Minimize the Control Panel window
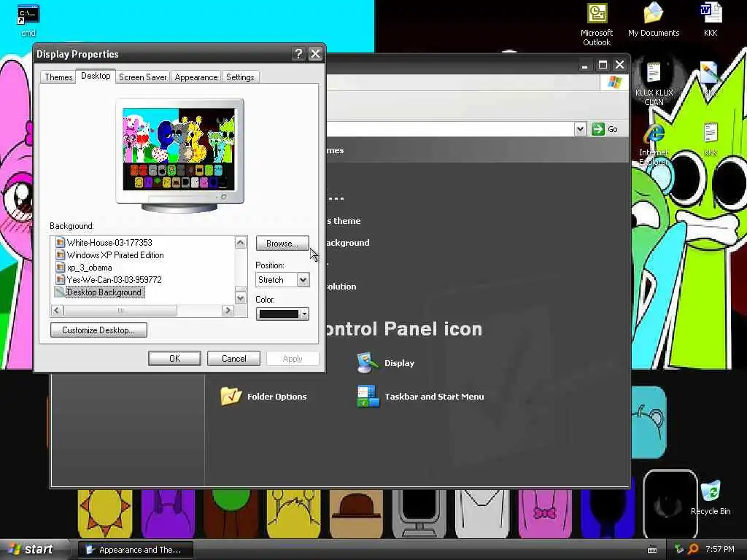Image resolution: width=747 pixels, height=560 pixels. pos(585,64)
